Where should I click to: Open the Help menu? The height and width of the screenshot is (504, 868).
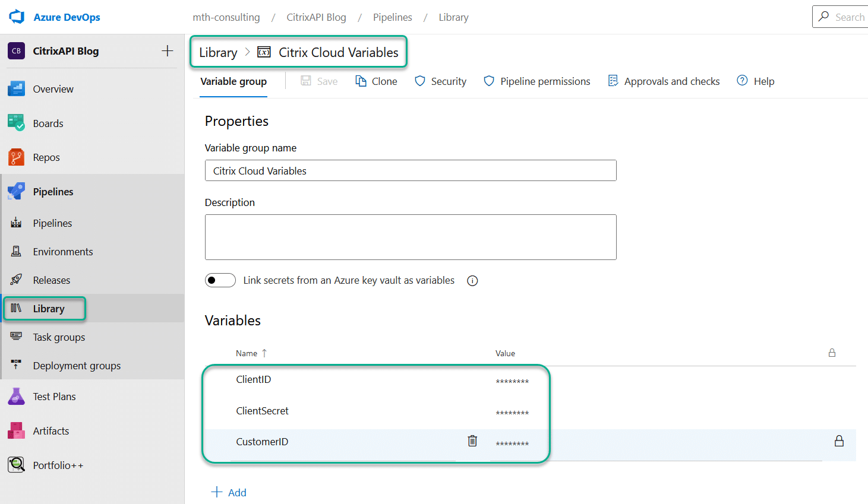coord(756,81)
